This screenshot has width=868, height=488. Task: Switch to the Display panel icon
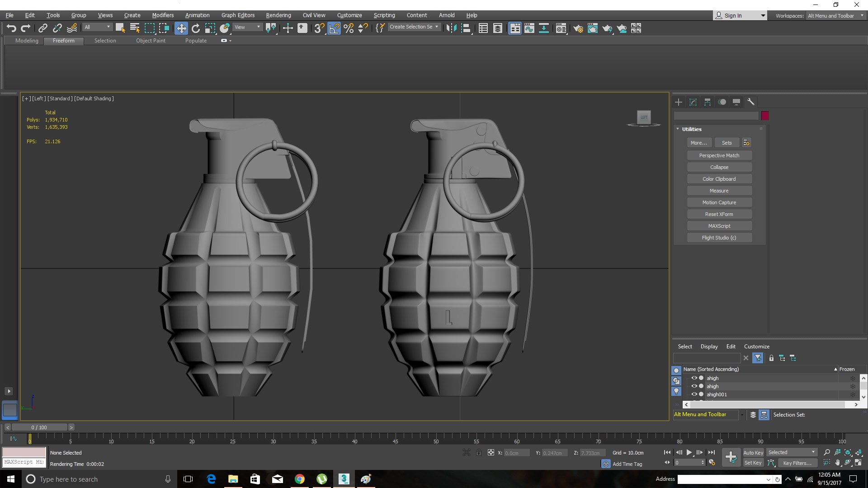[736, 102]
